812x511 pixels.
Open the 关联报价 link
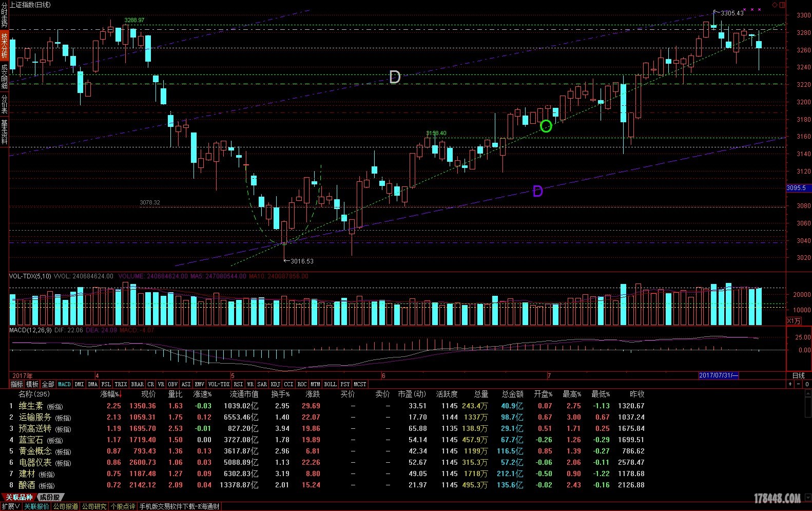36,506
